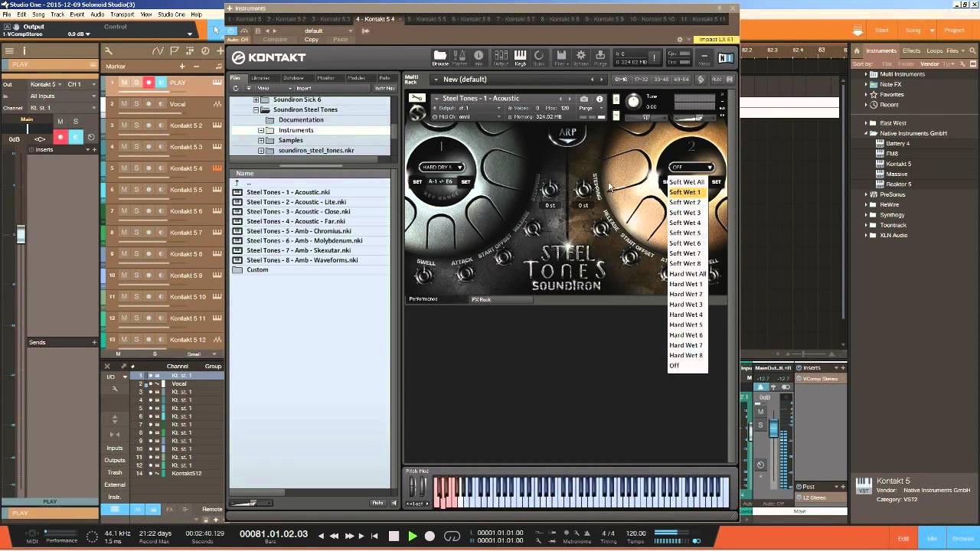Click the Stop button in transport bar

[394, 536]
